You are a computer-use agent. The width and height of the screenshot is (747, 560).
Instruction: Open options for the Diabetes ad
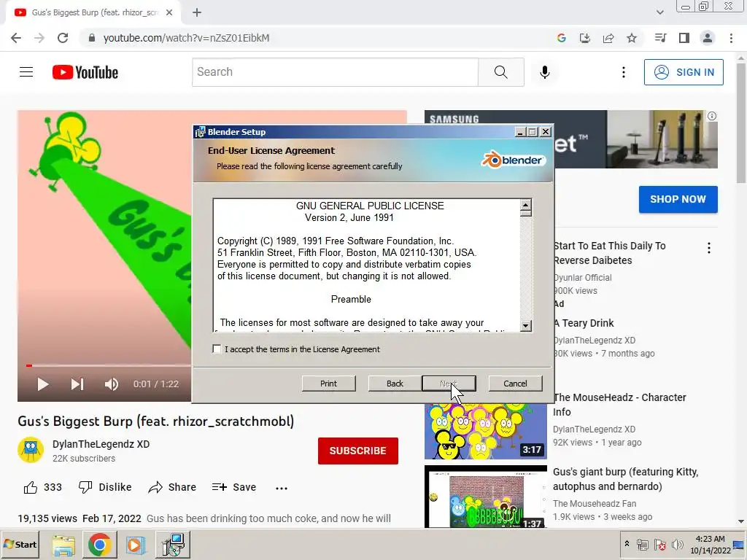(x=709, y=248)
